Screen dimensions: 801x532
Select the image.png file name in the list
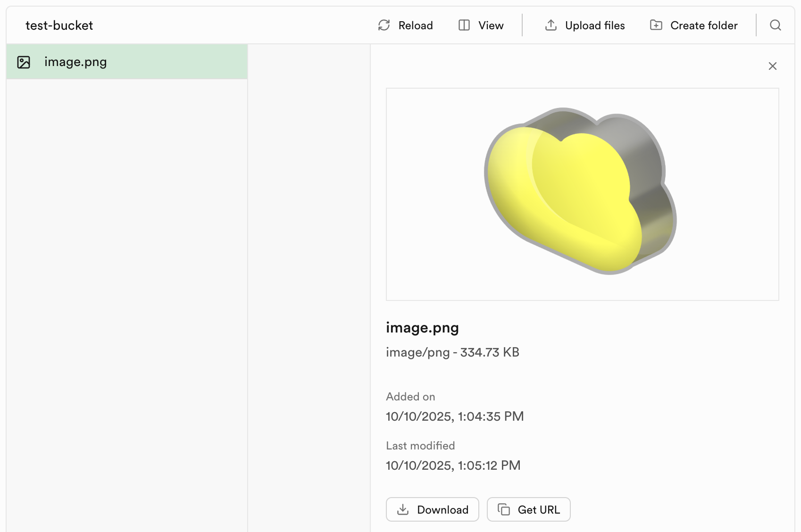tap(75, 62)
